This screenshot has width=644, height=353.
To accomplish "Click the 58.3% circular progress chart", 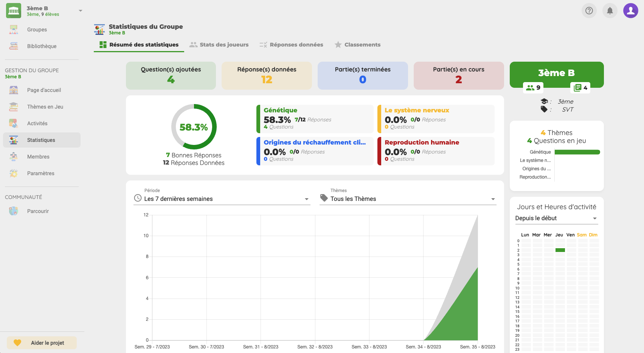I will [x=194, y=127].
